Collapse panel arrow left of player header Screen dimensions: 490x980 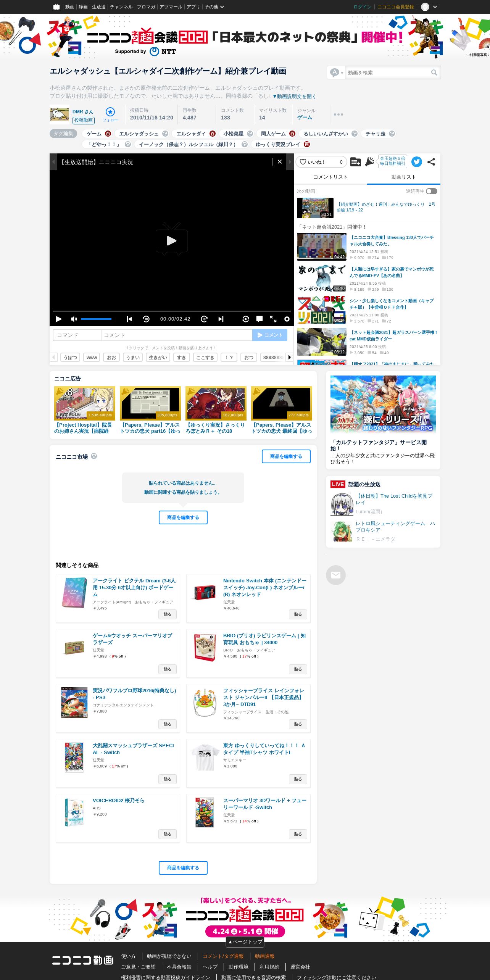click(53, 162)
